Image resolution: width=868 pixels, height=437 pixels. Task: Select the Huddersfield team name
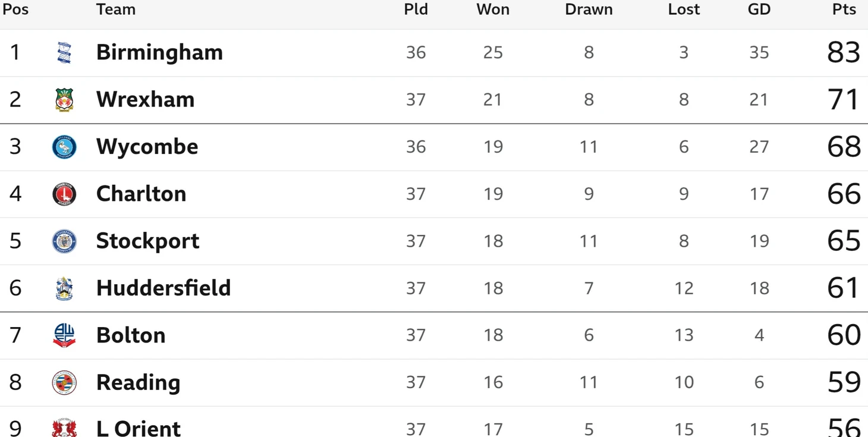(x=163, y=288)
